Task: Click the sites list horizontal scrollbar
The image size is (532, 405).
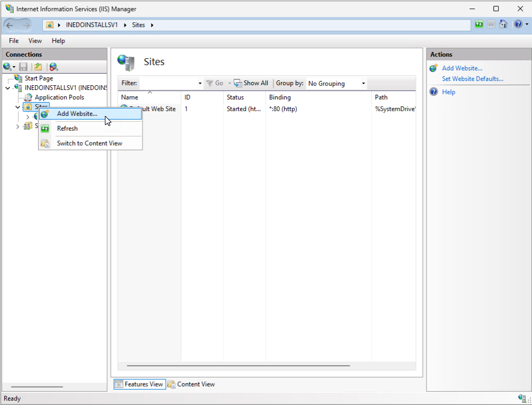Action: coord(238,366)
